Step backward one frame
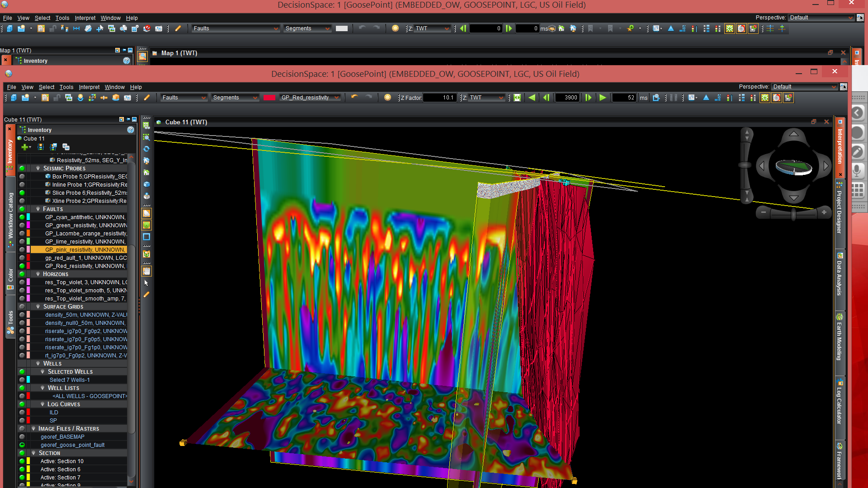 [x=546, y=98]
